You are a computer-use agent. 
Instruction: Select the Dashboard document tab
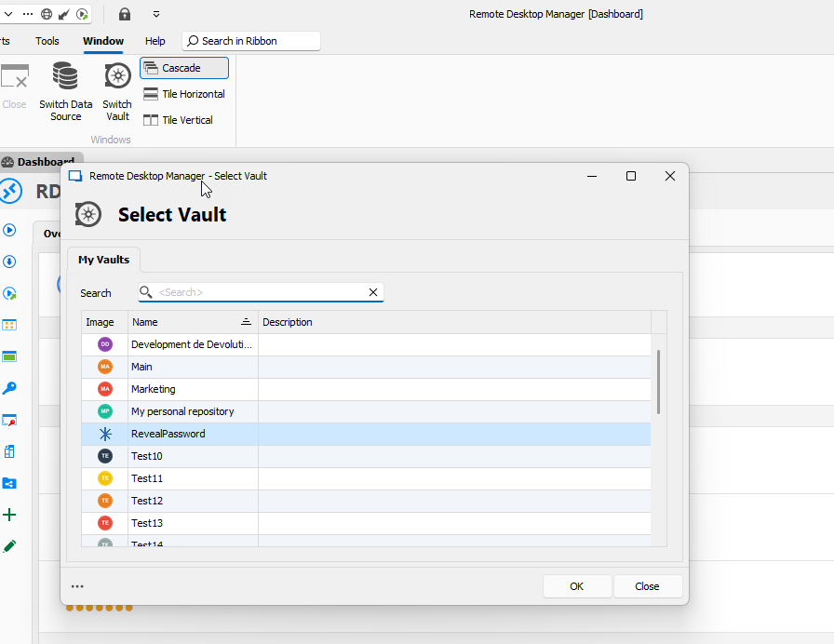click(x=40, y=162)
